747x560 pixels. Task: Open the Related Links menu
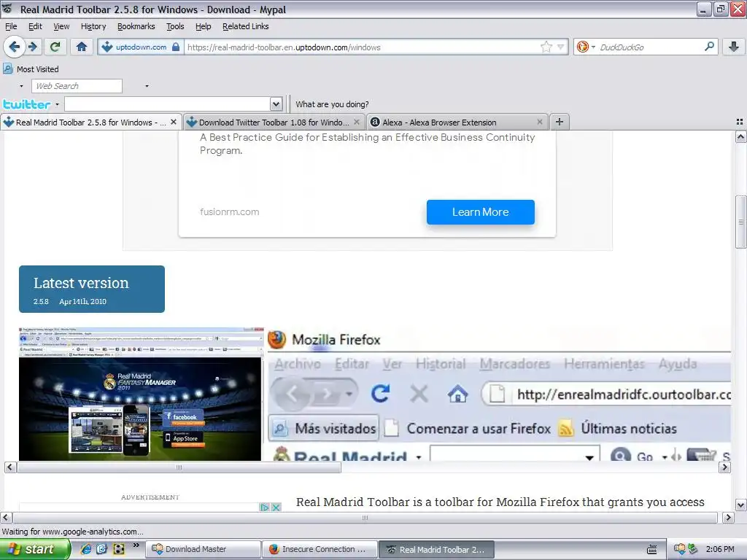click(x=246, y=26)
